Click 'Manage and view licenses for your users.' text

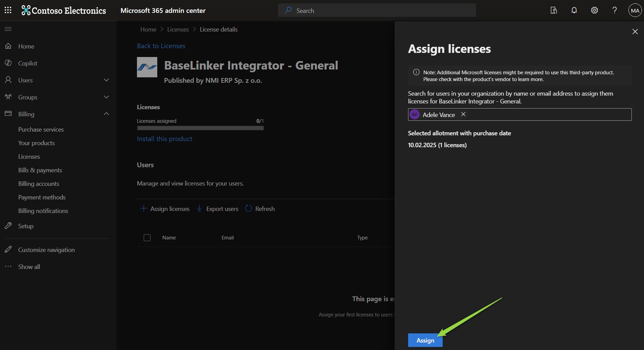pos(190,183)
